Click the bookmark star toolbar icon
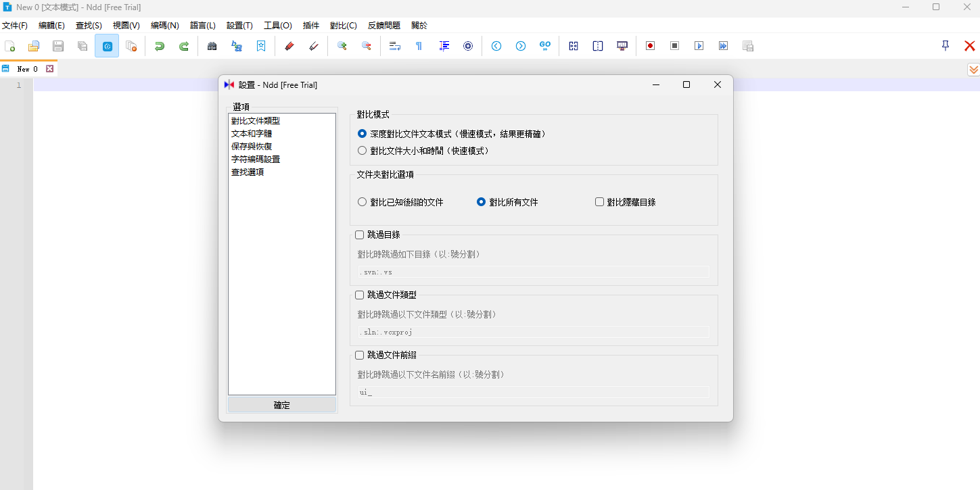Image resolution: width=980 pixels, height=490 pixels. point(261,46)
